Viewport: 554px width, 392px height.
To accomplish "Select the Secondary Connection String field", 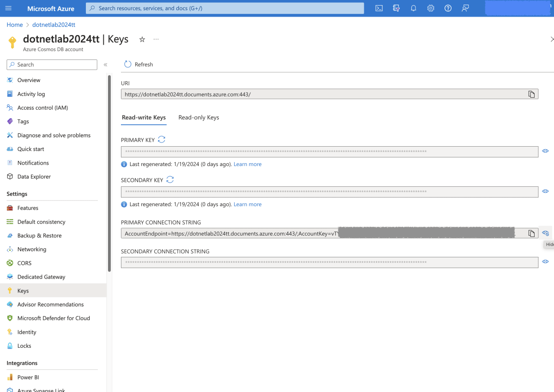I will [330, 262].
